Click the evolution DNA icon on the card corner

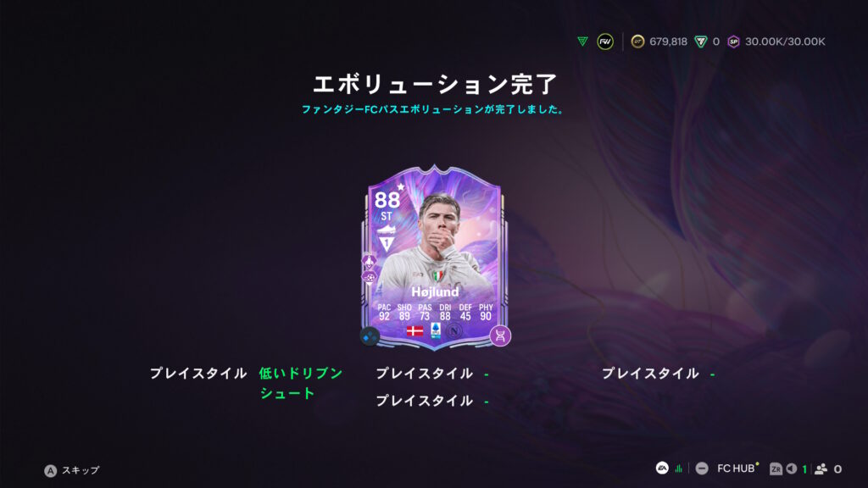(x=500, y=335)
